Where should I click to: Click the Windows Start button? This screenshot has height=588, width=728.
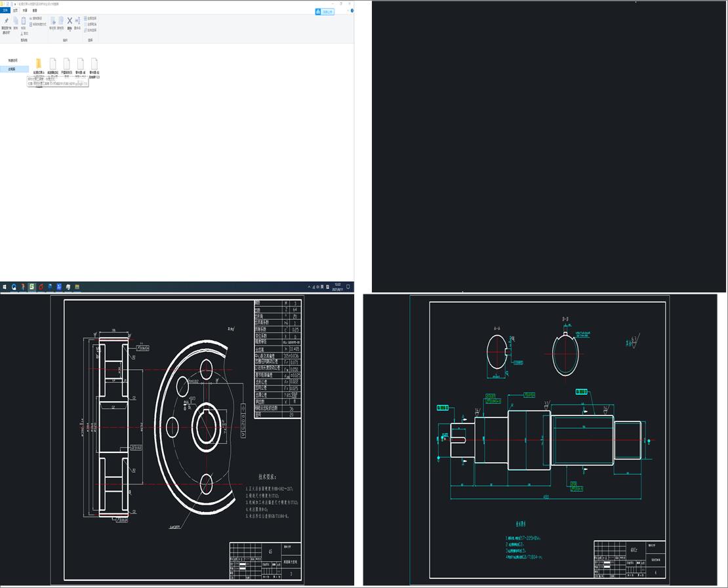click(5, 287)
